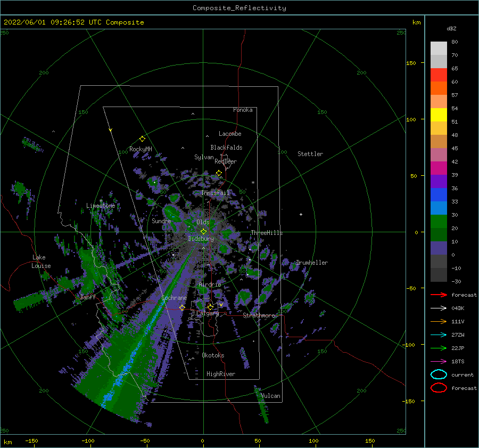Click the 80 dBZ scale value

[x=455, y=42]
